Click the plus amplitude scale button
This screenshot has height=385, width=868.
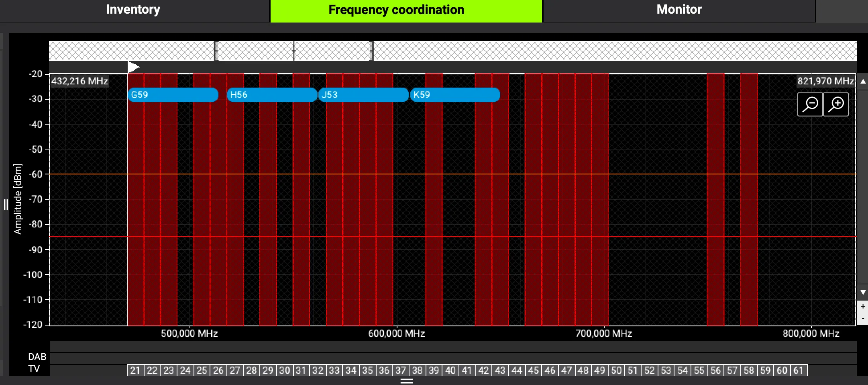[863, 306]
